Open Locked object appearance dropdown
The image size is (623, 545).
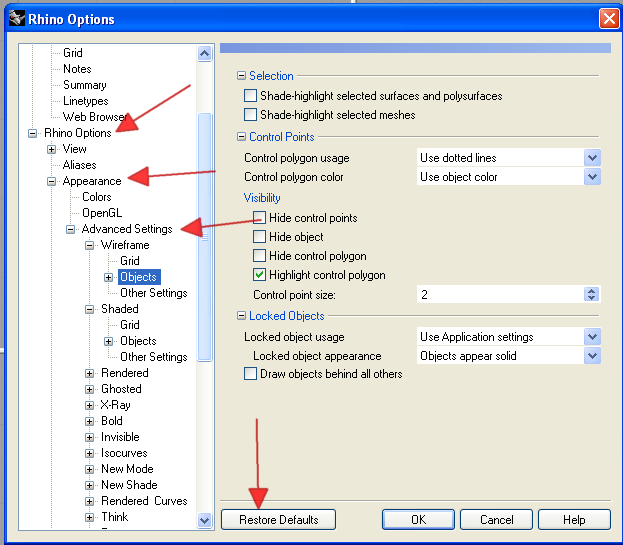592,356
